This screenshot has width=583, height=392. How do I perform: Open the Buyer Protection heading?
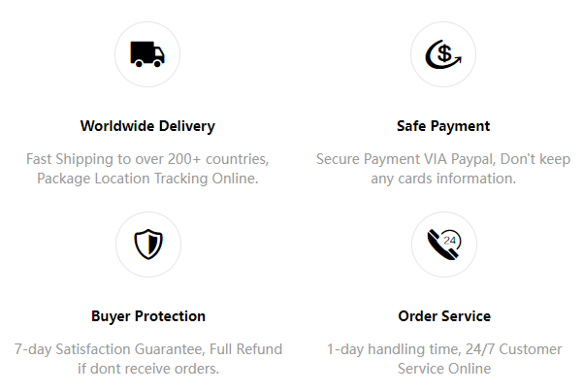(148, 316)
